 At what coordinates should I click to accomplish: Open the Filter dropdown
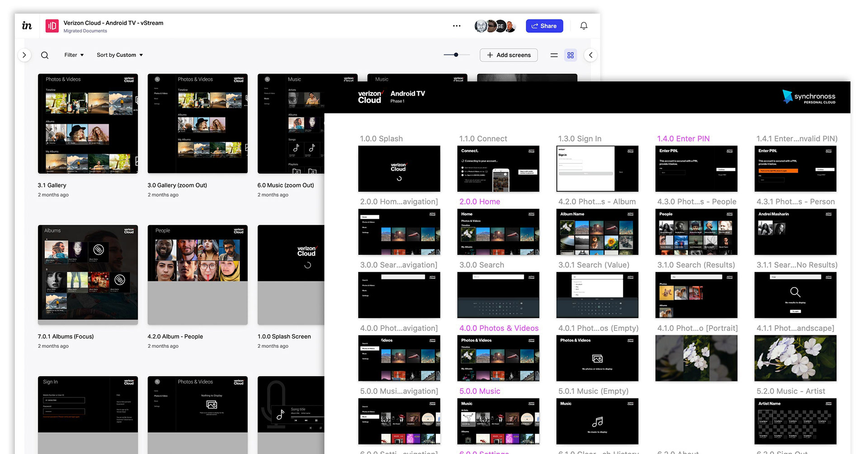74,55
